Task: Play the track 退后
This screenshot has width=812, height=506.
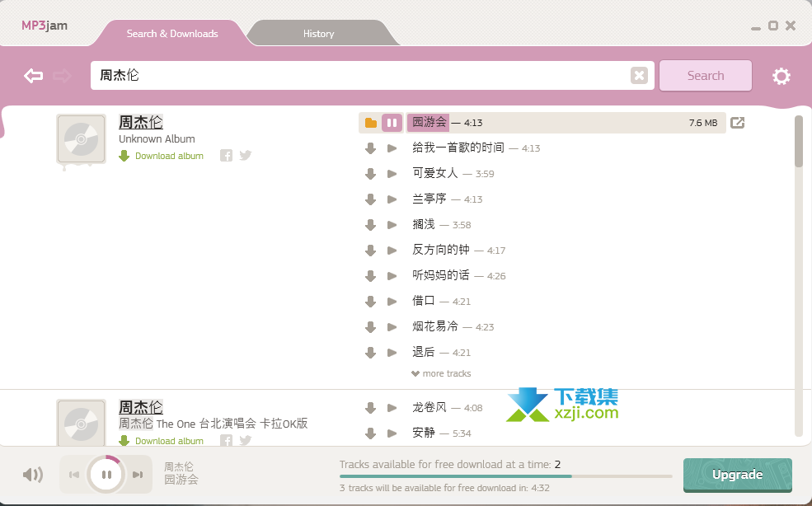Action: coord(392,353)
